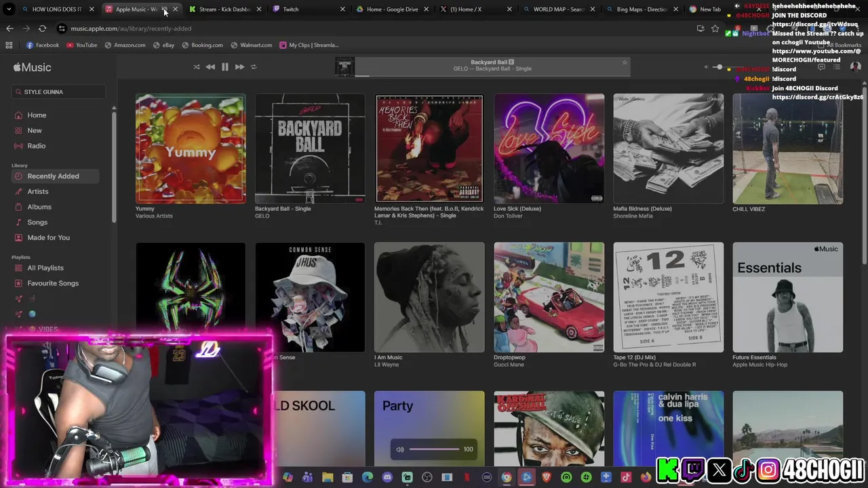Open the Yummy album cover

tap(191, 148)
